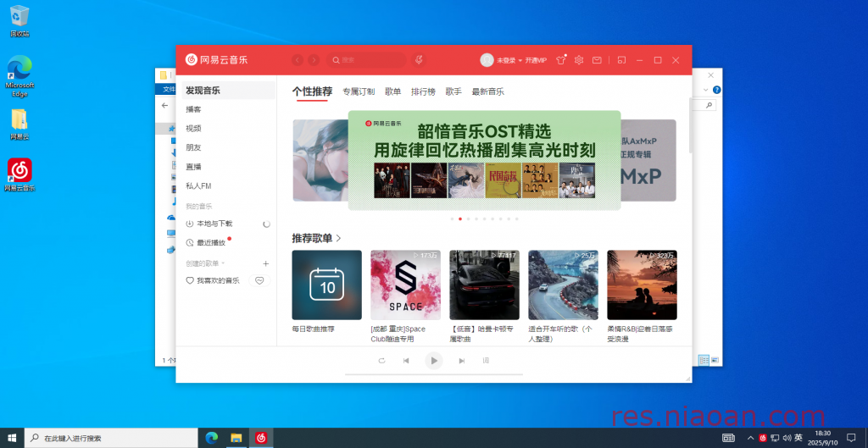Image resolution: width=868 pixels, height=448 pixels.
Task: Open Microsoft Edge desktop shortcut
Action: (19, 76)
